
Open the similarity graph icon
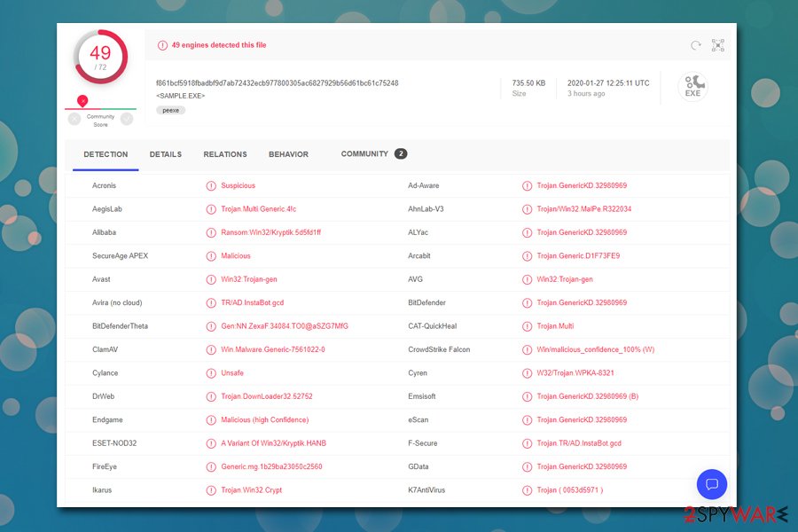pos(717,45)
